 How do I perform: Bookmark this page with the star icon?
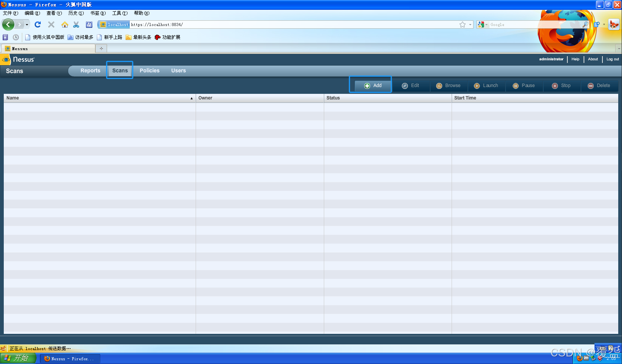click(463, 24)
